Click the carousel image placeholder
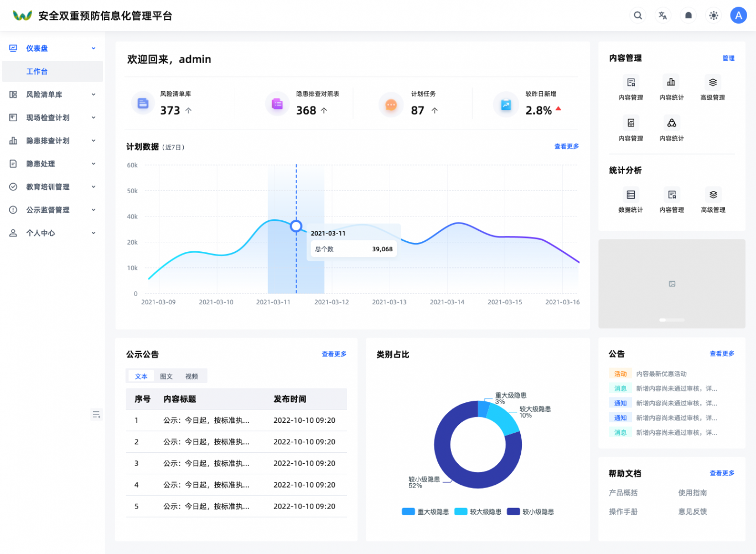The width and height of the screenshot is (756, 554). pos(672,284)
